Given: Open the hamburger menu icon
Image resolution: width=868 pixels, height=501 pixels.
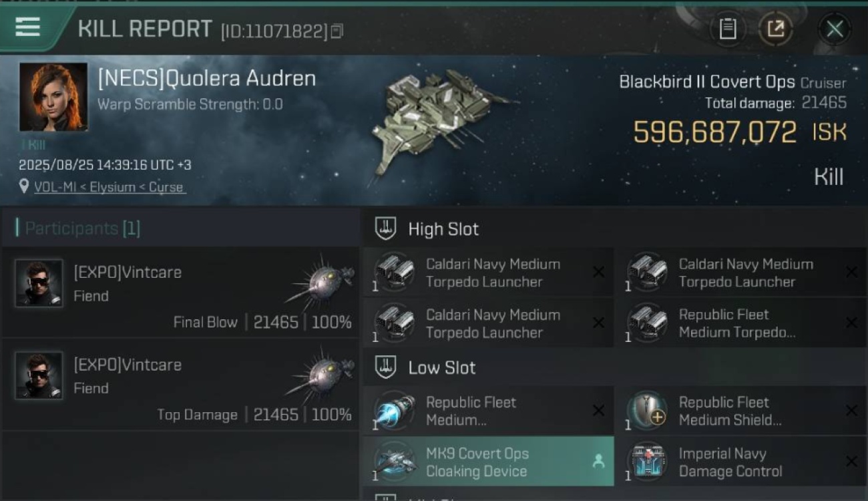Looking at the screenshot, I should coord(27,27).
